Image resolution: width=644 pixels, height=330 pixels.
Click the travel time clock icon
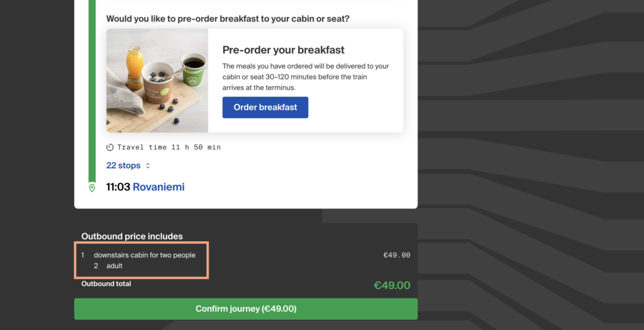110,147
